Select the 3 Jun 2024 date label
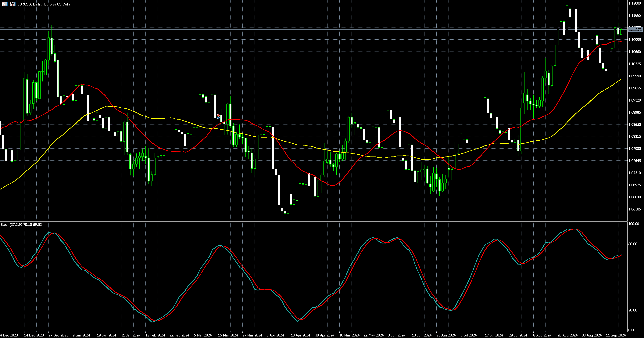 click(x=396, y=335)
